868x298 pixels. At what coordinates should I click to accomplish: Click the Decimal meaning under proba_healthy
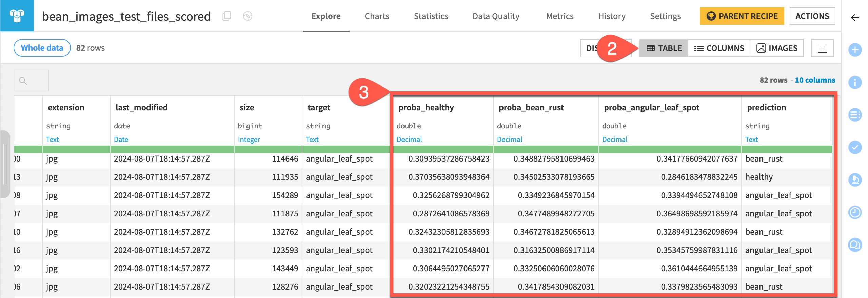pos(409,139)
